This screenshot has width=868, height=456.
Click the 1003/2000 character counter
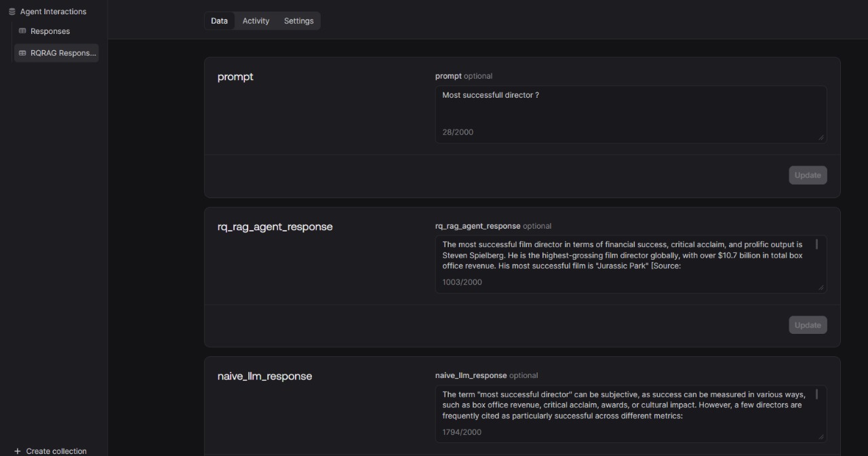[x=462, y=282]
